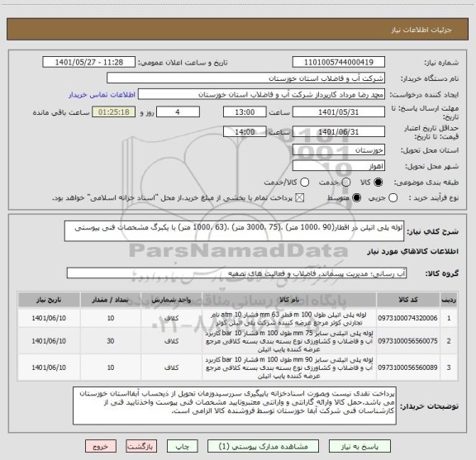Click the 75 mm pipe product name

[x=289, y=341]
